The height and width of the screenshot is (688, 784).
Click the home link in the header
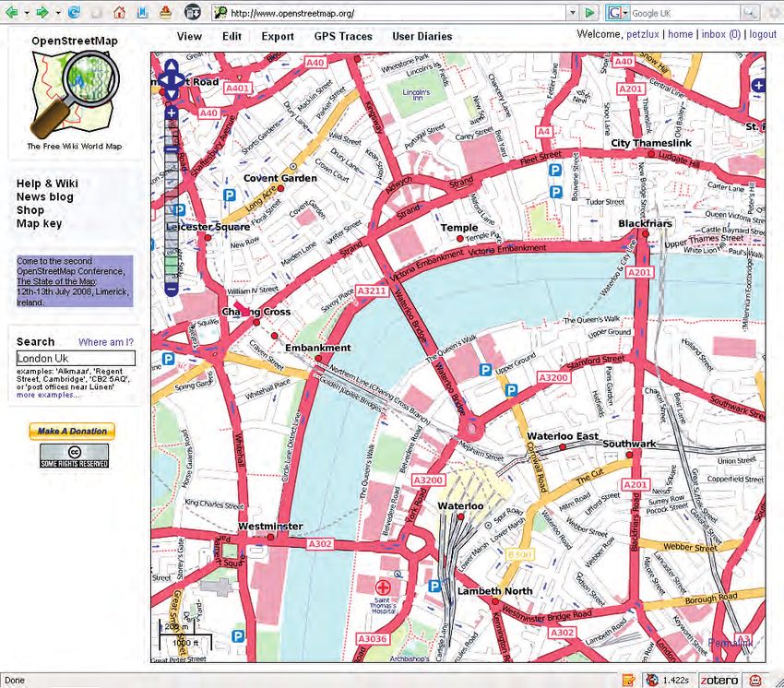click(x=681, y=34)
